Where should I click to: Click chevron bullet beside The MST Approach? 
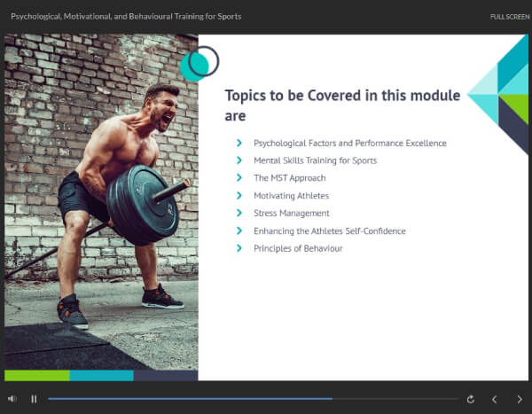pos(239,177)
